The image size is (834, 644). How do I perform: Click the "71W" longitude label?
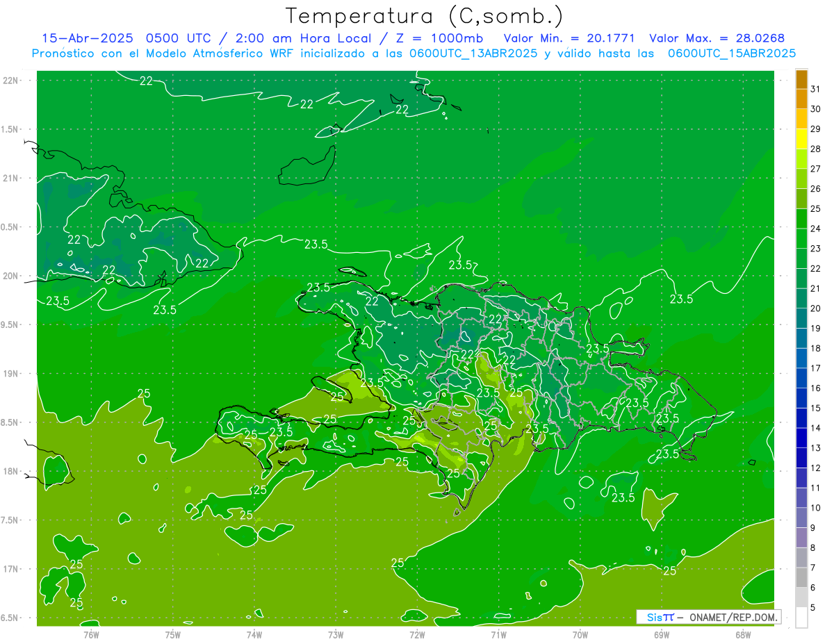pos(498,634)
